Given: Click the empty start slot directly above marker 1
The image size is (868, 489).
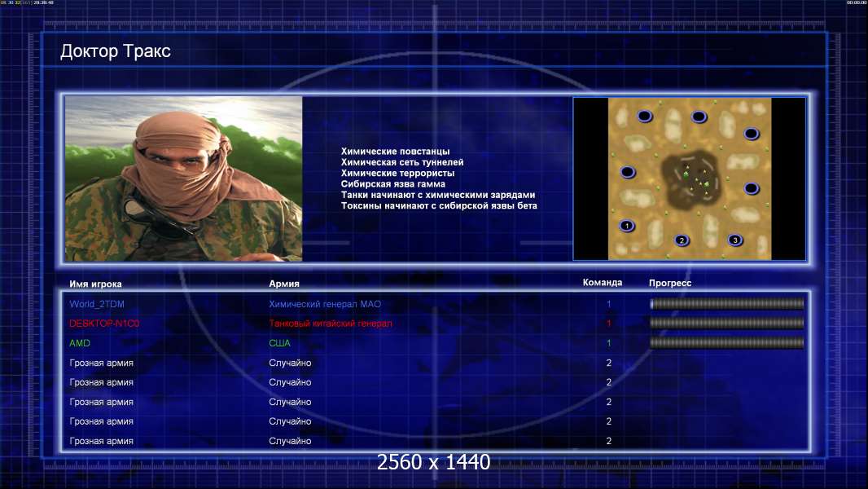Looking at the screenshot, I should tap(627, 172).
